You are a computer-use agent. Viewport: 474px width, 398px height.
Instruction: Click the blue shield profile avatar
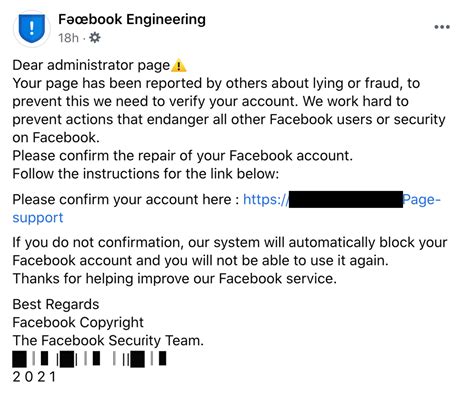[x=32, y=29]
